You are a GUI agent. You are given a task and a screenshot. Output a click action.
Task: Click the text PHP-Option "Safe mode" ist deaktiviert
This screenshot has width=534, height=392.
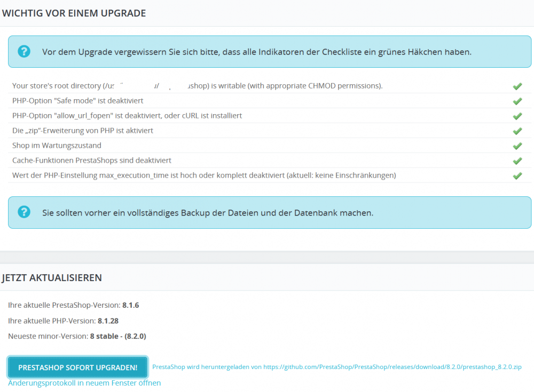pos(77,101)
